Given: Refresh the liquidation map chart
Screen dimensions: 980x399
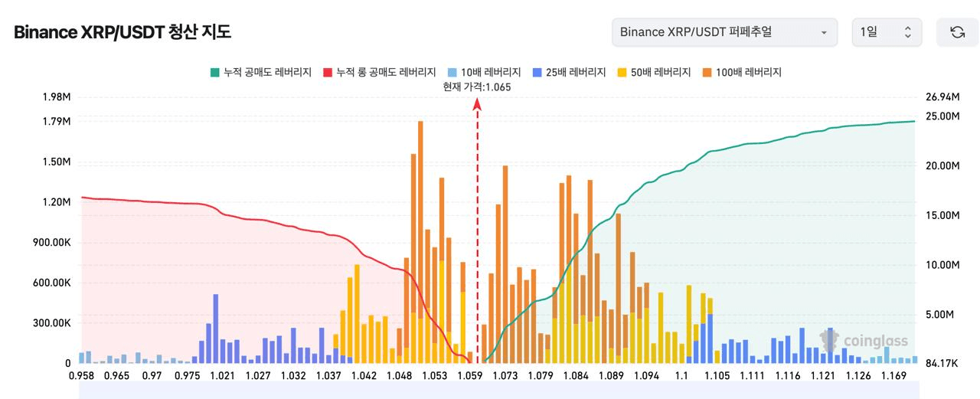Looking at the screenshot, I should coord(957,32).
